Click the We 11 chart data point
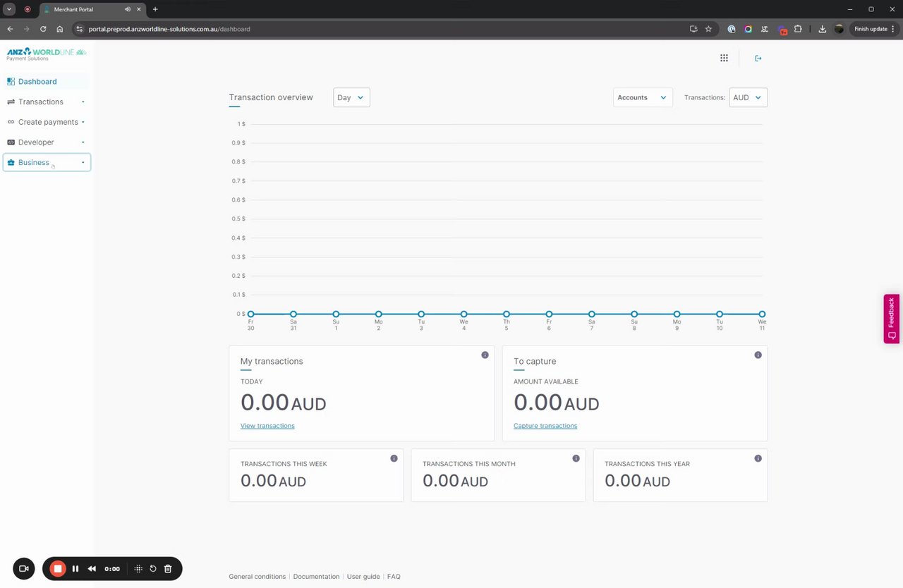903x588 pixels. pyautogui.click(x=762, y=314)
